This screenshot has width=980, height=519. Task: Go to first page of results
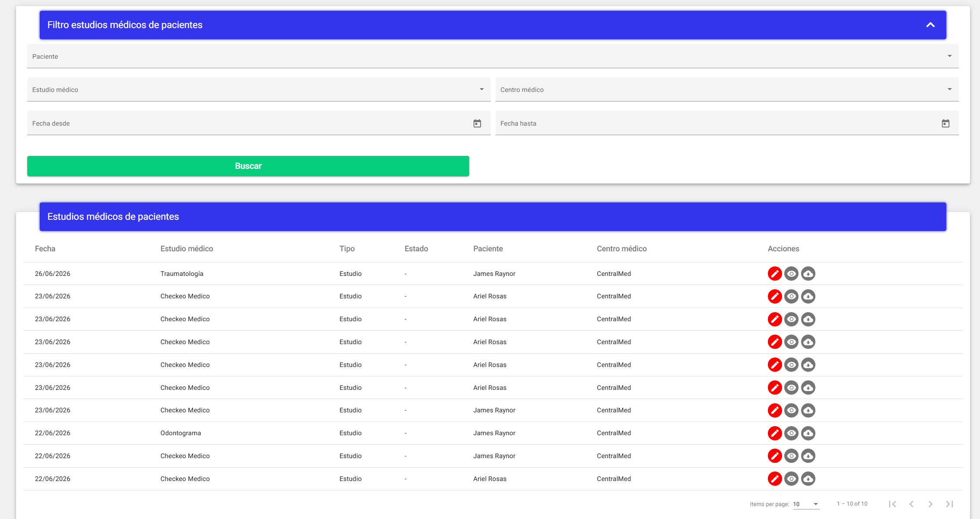point(892,504)
